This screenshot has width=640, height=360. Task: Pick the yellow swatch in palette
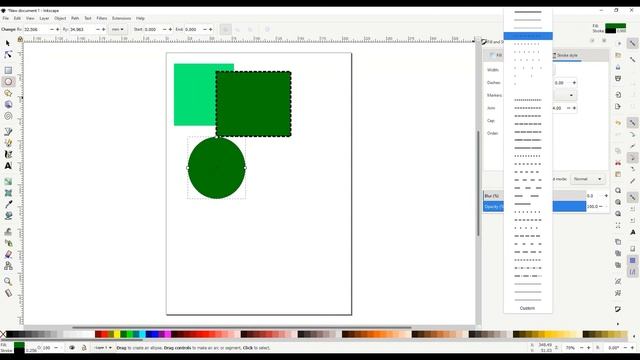(117, 334)
